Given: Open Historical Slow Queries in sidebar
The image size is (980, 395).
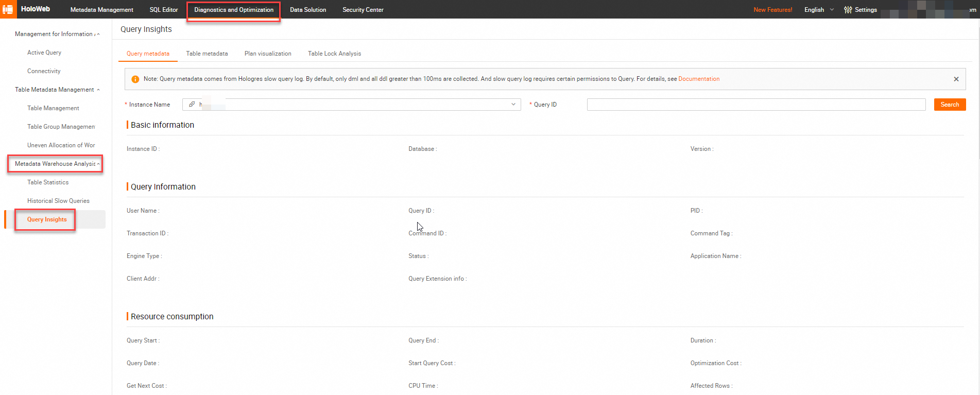Looking at the screenshot, I should tap(58, 201).
